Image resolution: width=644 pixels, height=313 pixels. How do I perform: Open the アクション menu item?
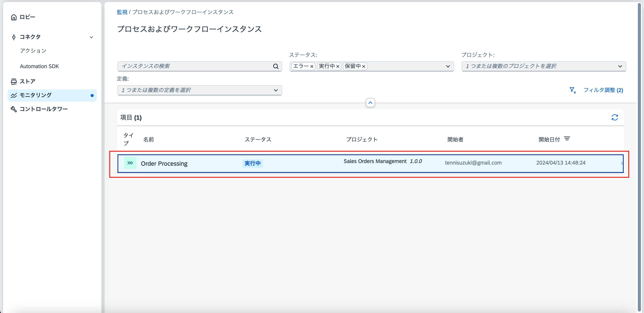click(x=33, y=50)
